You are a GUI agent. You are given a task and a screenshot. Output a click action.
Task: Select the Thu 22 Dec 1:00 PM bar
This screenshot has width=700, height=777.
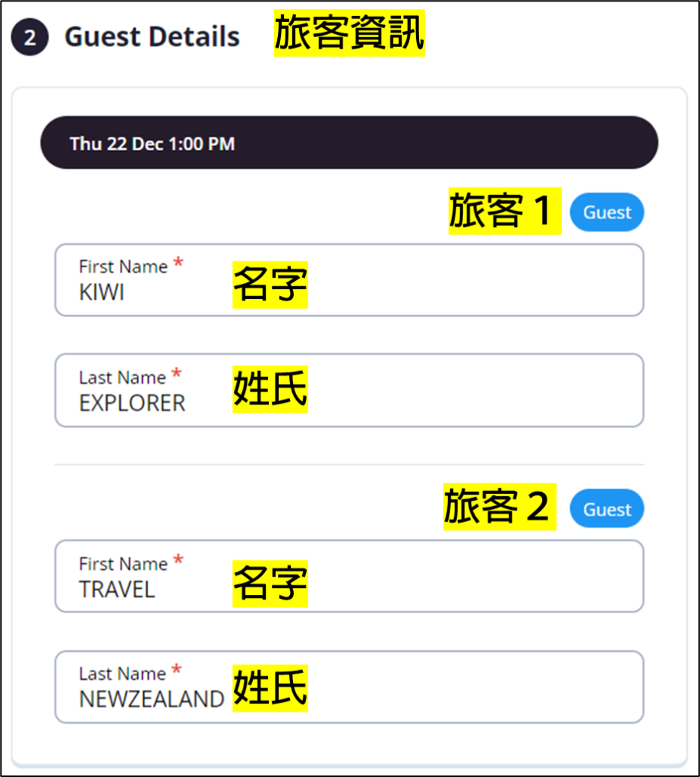(349, 143)
